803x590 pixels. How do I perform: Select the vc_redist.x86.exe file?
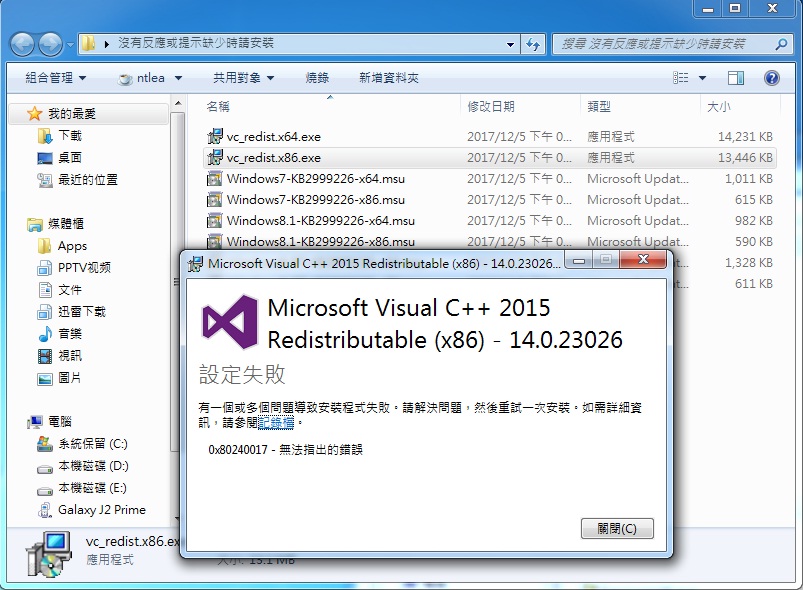[490, 158]
